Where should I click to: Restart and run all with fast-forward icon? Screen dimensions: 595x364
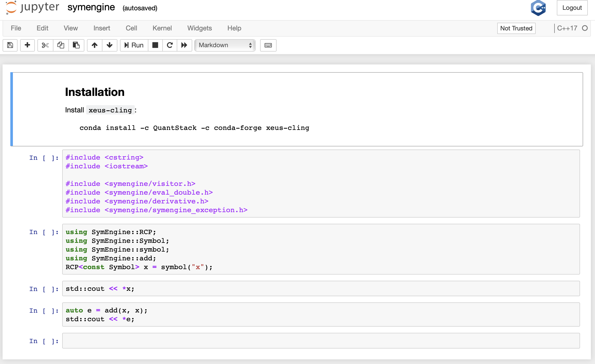[184, 45]
